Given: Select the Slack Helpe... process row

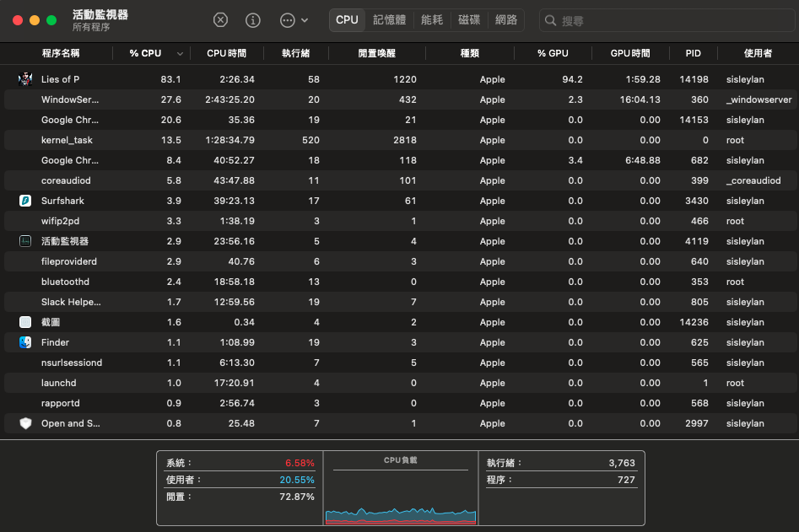Looking at the screenshot, I should (401, 302).
